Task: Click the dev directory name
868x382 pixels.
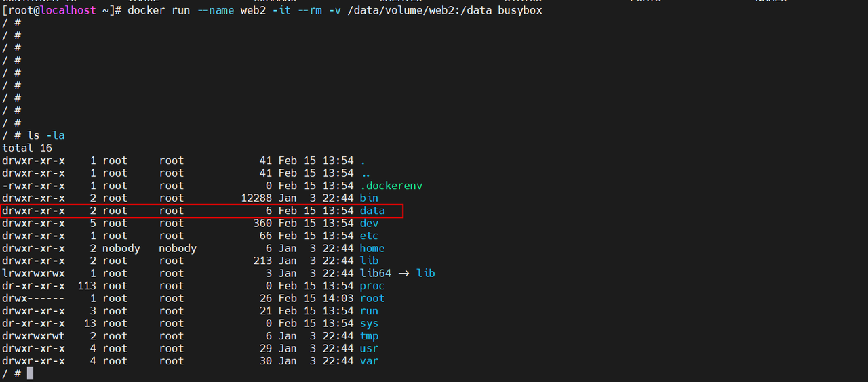Action: pyautogui.click(x=369, y=224)
